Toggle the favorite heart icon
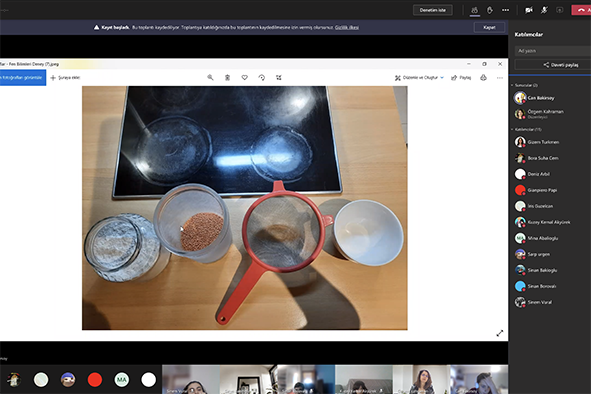 click(245, 77)
